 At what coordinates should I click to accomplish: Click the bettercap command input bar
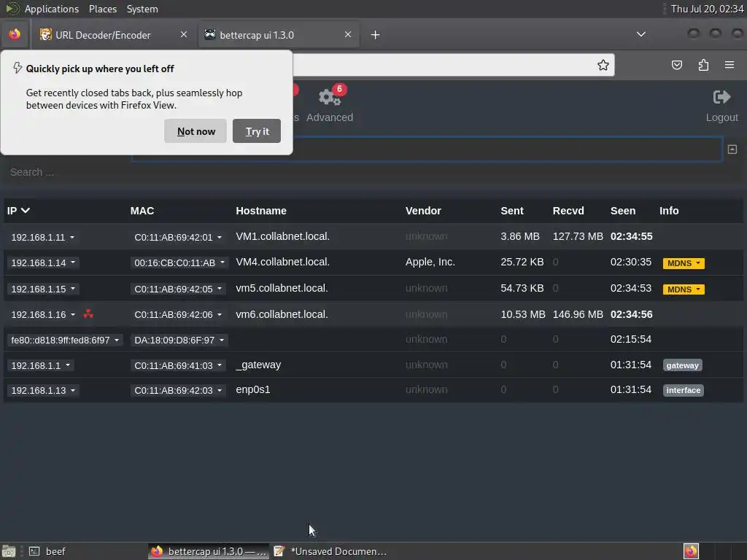pyautogui.click(x=508, y=149)
